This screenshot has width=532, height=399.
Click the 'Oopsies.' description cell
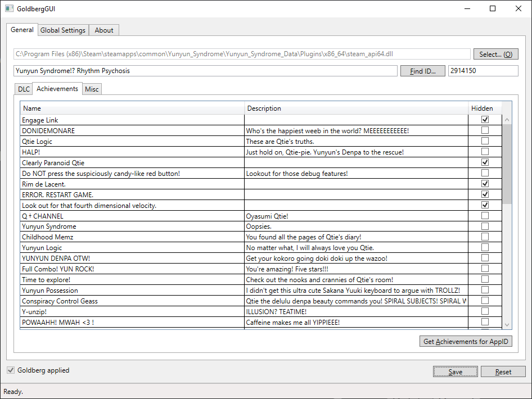pyautogui.click(x=356, y=226)
